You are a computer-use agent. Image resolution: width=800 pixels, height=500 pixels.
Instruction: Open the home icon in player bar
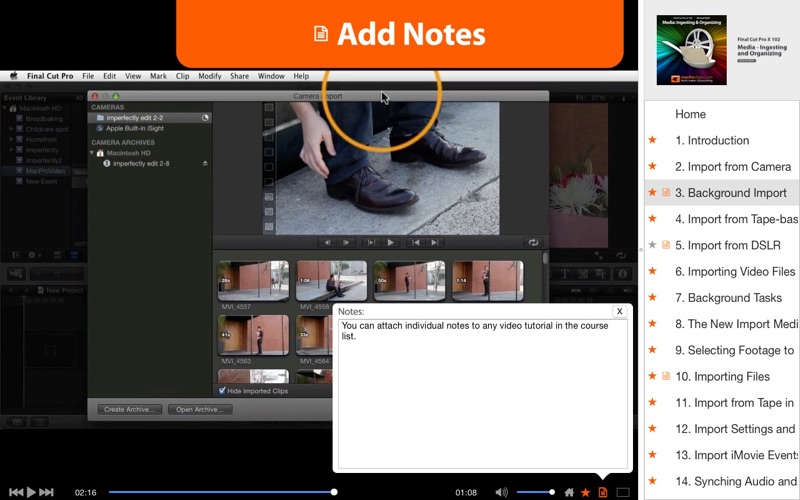point(569,492)
